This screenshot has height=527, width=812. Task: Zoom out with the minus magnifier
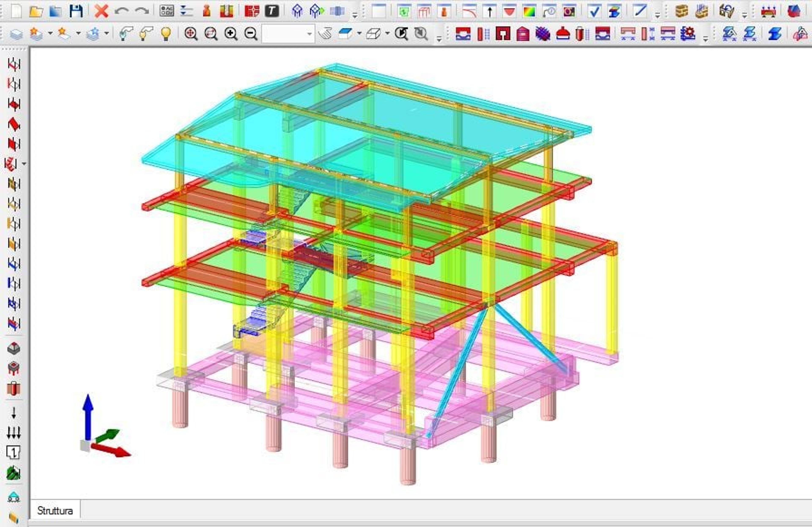251,33
